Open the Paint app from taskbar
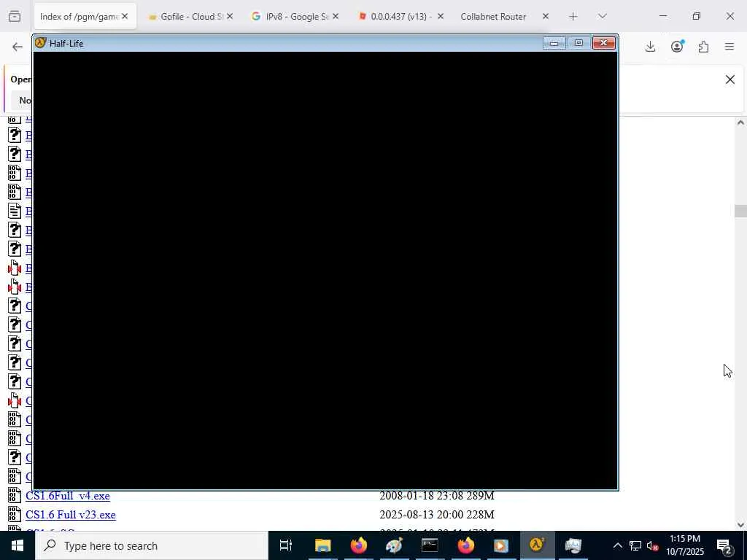The height and width of the screenshot is (560, 747). [x=394, y=545]
